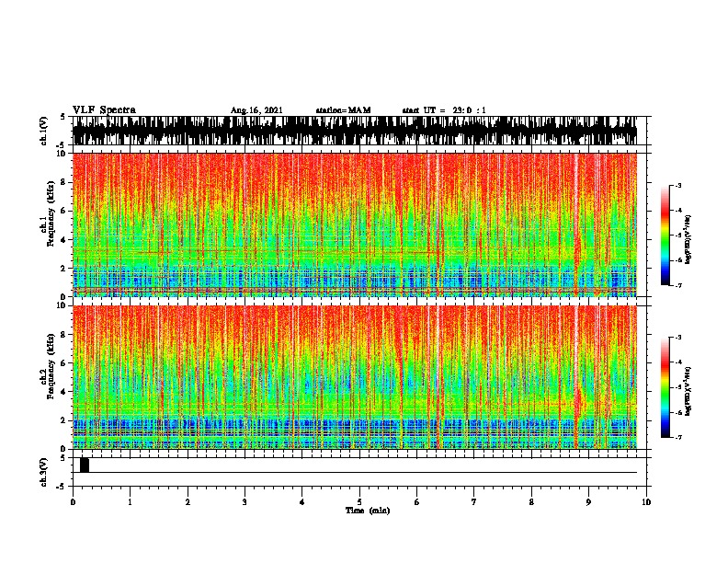Click time-axis tick label "4" at bottom
This screenshot has width=728, height=563.
click(x=302, y=502)
